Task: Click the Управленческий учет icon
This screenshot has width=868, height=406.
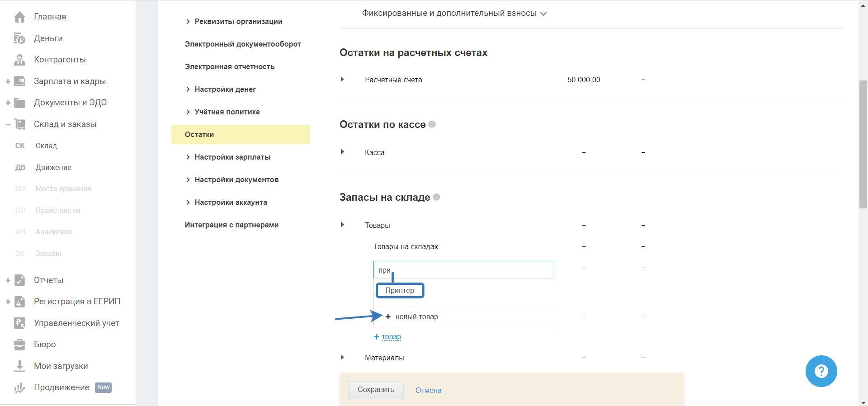Action: click(19, 323)
